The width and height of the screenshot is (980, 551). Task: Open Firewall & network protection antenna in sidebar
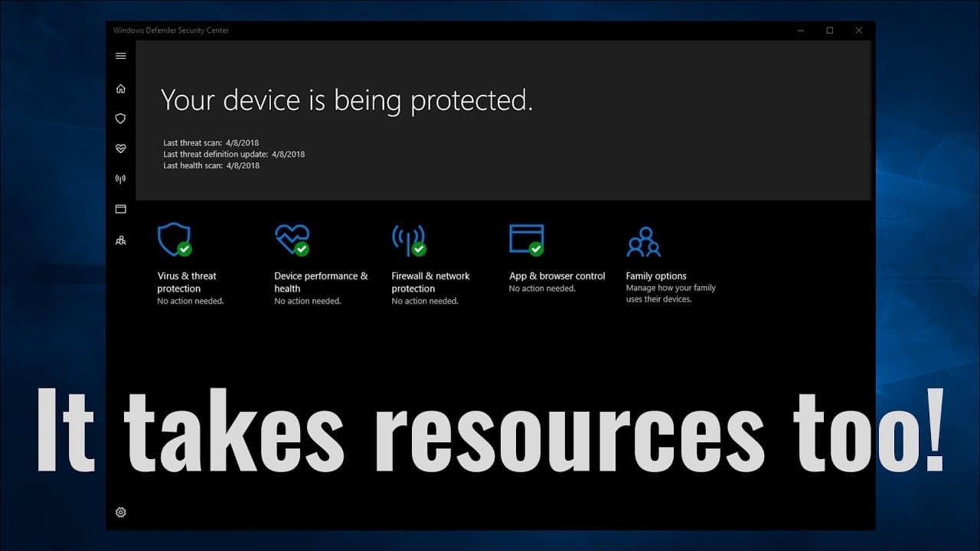coord(120,179)
